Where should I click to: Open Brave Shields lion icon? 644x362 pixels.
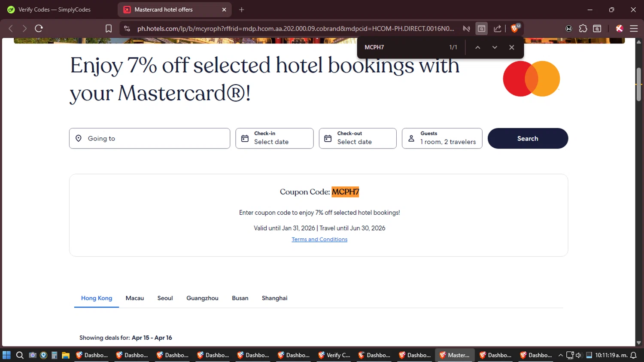pos(515,28)
